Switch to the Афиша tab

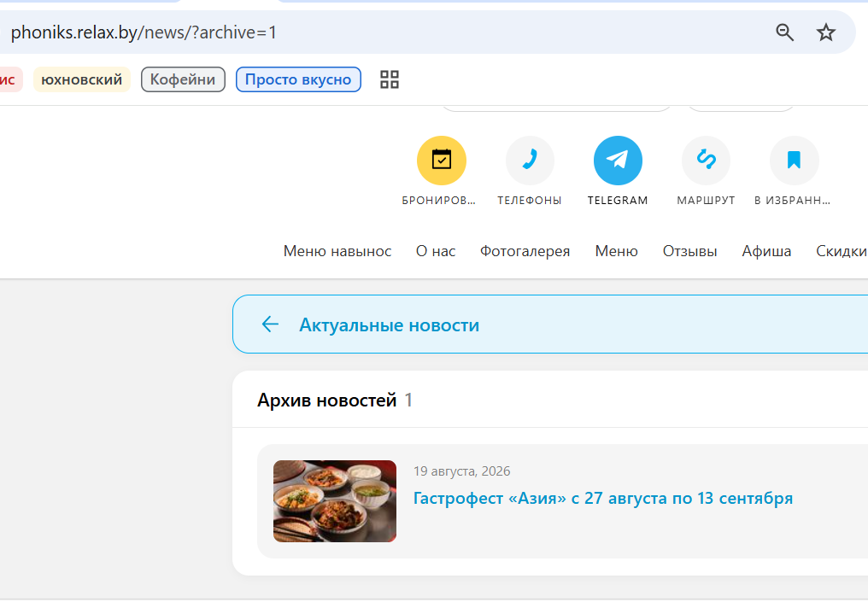[x=766, y=251]
